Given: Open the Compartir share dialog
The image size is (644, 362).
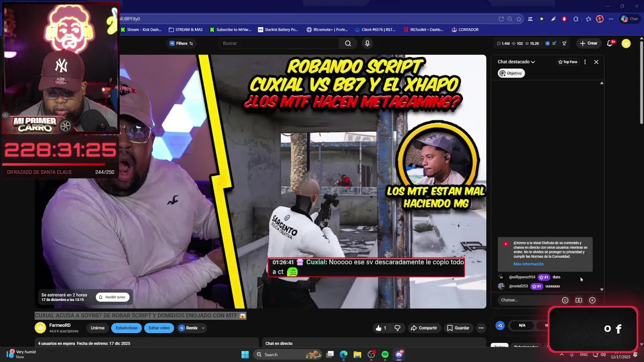Looking at the screenshot, I should 424,328.
